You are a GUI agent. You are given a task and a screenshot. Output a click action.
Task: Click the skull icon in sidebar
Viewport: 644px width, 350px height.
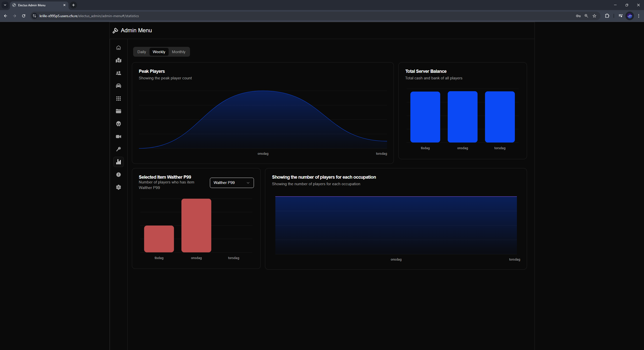coord(119,124)
